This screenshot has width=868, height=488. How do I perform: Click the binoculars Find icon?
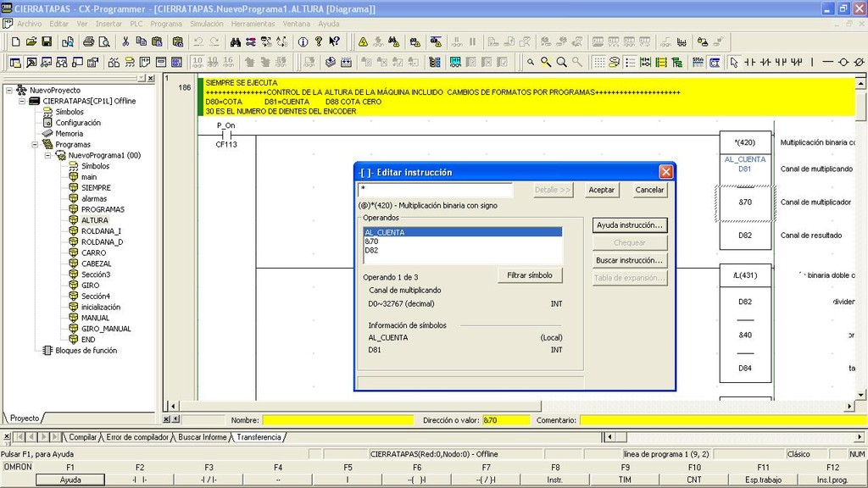[235, 42]
